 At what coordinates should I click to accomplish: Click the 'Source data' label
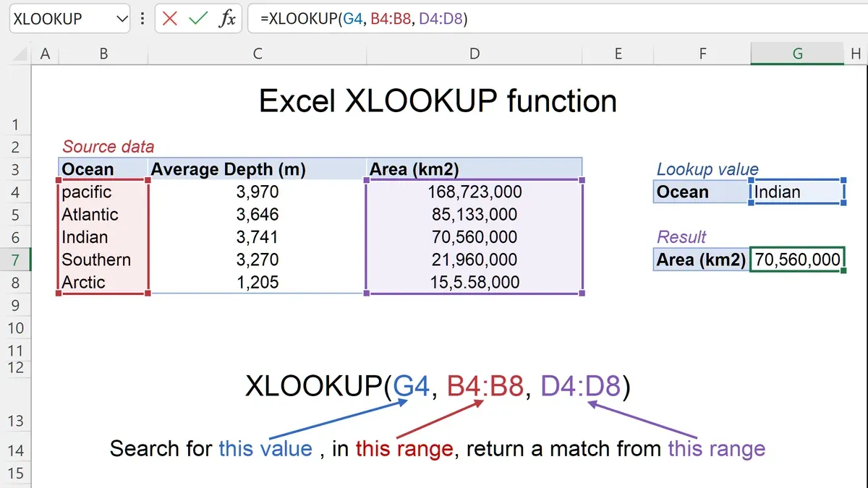[108, 147]
